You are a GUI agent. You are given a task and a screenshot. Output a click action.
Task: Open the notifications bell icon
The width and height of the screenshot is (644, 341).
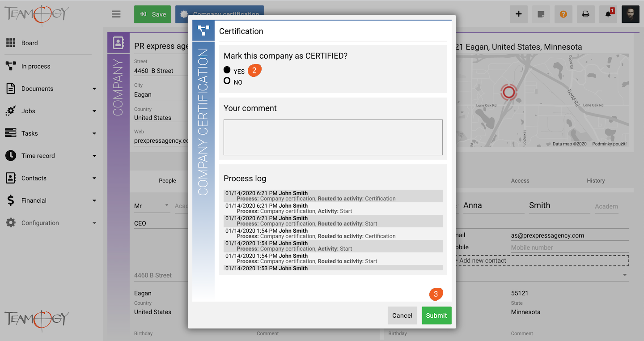pyautogui.click(x=608, y=14)
